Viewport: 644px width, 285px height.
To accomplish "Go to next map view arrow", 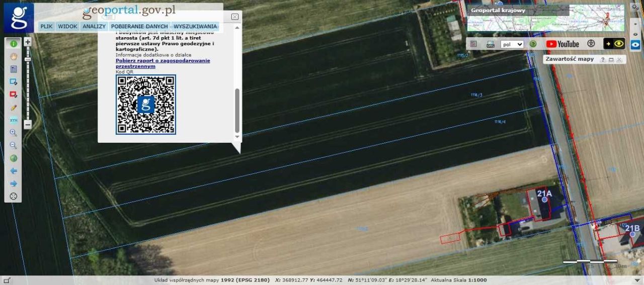I will pyautogui.click(x=13, y=183).
